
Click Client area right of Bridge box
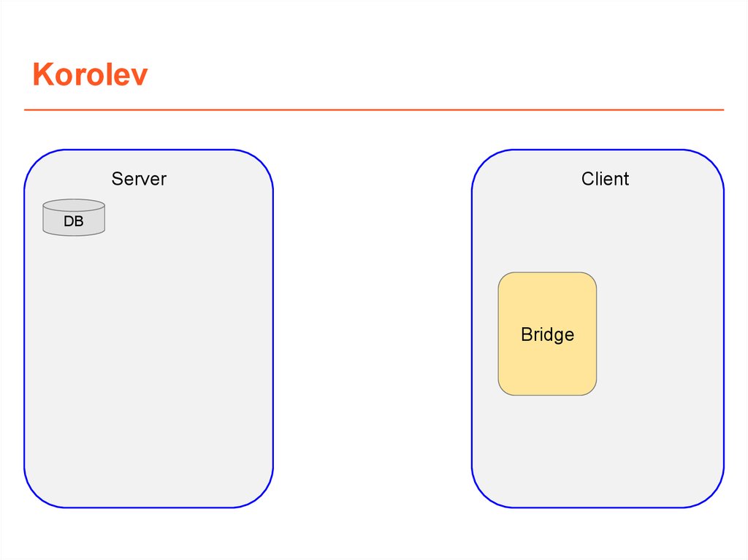(x=657, y=334)
